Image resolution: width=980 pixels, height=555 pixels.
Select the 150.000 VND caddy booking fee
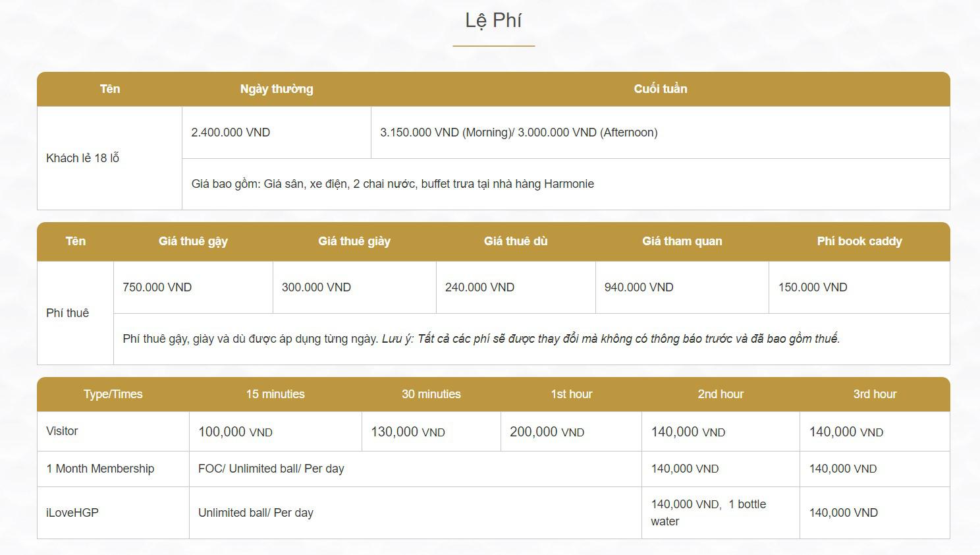tap(812, 287)
